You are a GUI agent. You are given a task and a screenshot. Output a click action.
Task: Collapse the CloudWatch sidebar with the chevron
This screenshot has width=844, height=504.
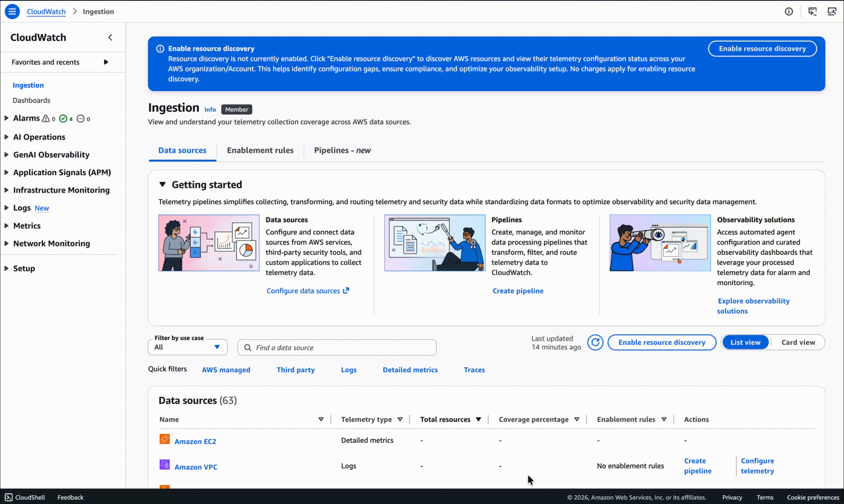[110, 37]
